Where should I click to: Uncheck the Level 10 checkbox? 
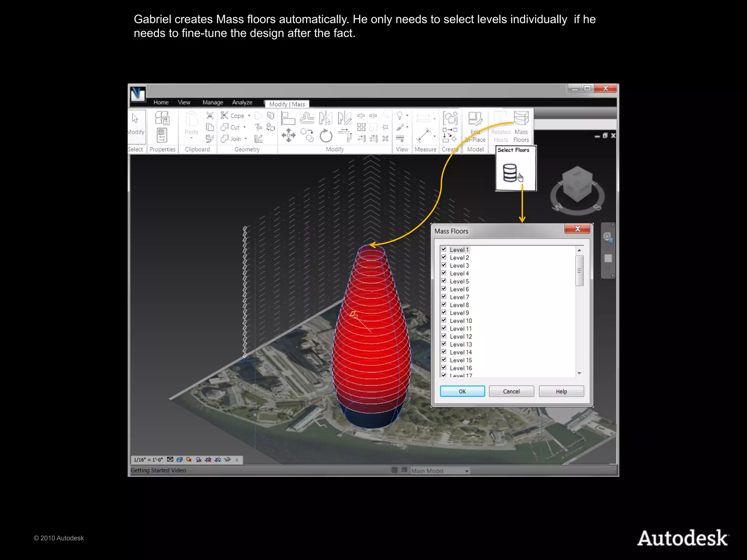click(444, 320)
